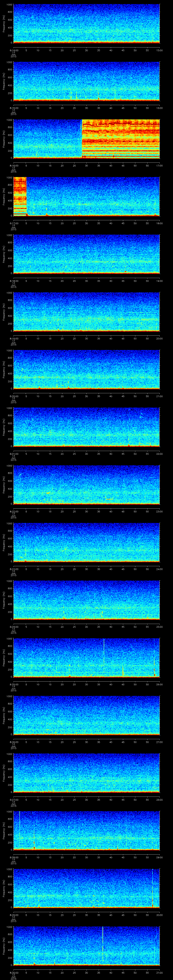Screen dimensions: 173x980
Task: Click the end time label 21:00
Action: (160, 396)
